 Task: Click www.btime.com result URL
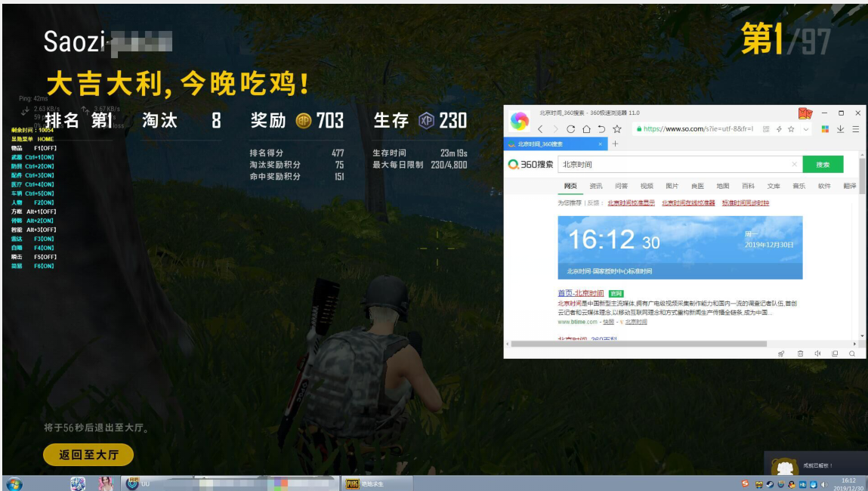tap(577, 322)
